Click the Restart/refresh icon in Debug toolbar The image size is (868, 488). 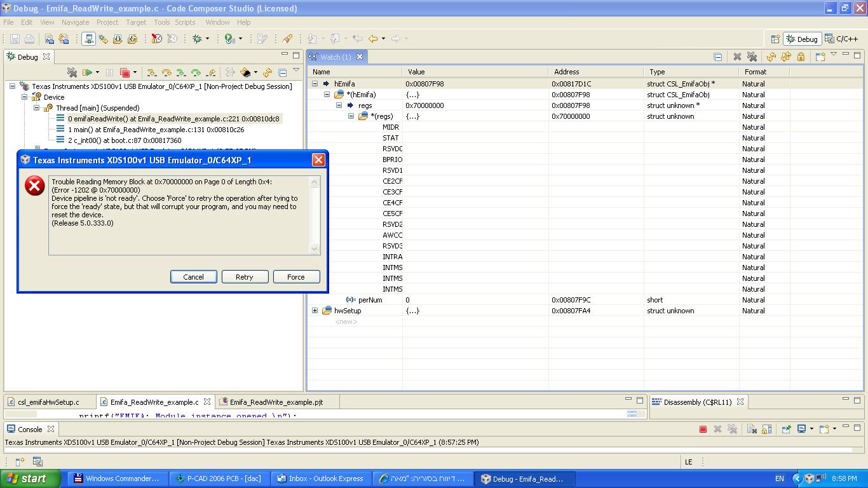tap(268, 72)
